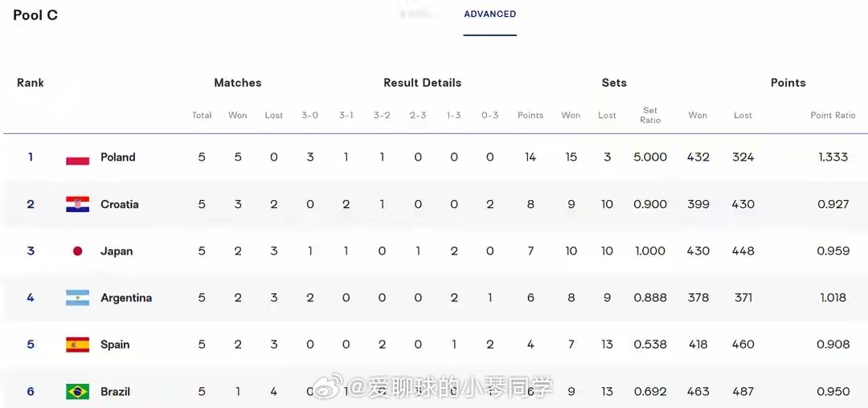Switch to the ADVANCED tab

[490, 14]
